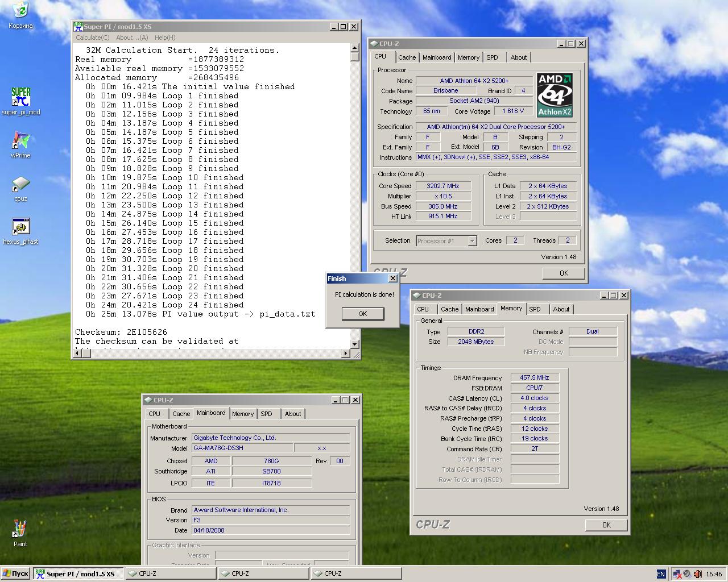The width and height of the screenshot is (728, 582).
Task: Select Cache tab in CPU-Z Memory window
Action: pyautogui.click(x=449, y=309)
